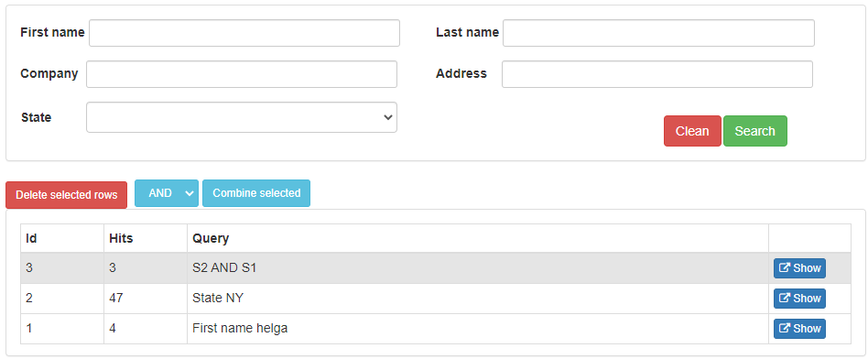Select the row with query S2 AND S1
The image size is (868, 359).
436,268
